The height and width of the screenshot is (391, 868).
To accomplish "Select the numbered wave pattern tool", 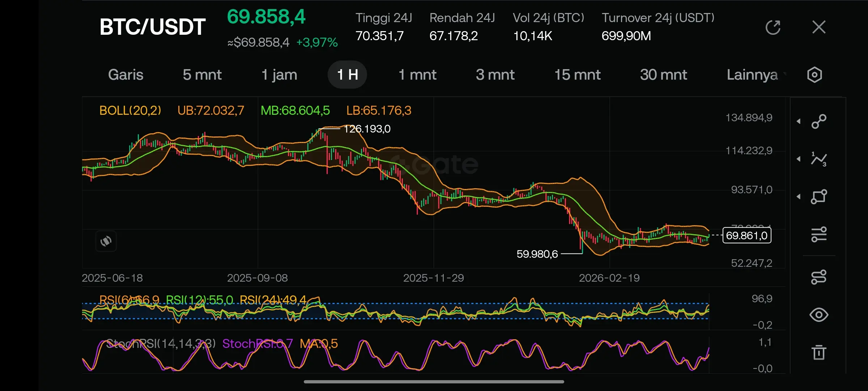I will (819, 159).
